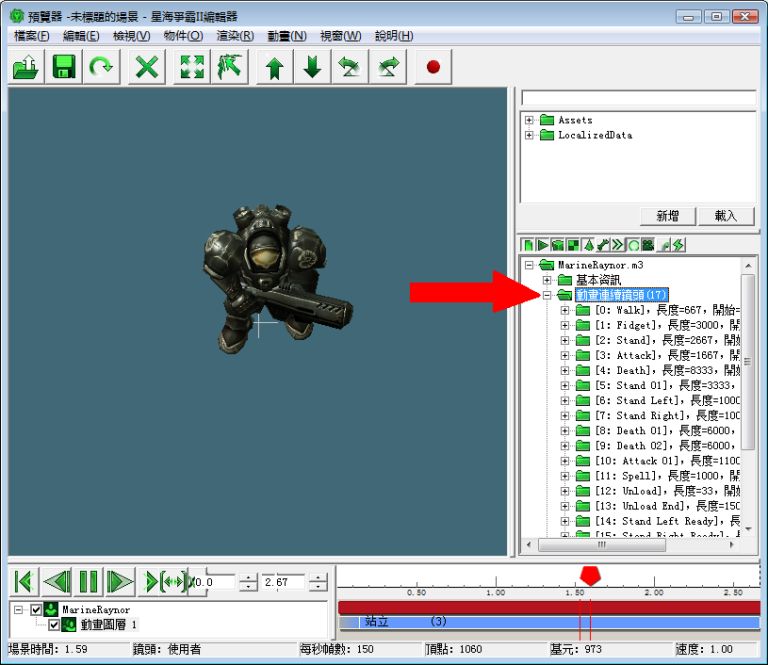Increase the 2.67 end time with its up stepper
This screenshot has height=665, width=768.
click(x=318, y=578)
